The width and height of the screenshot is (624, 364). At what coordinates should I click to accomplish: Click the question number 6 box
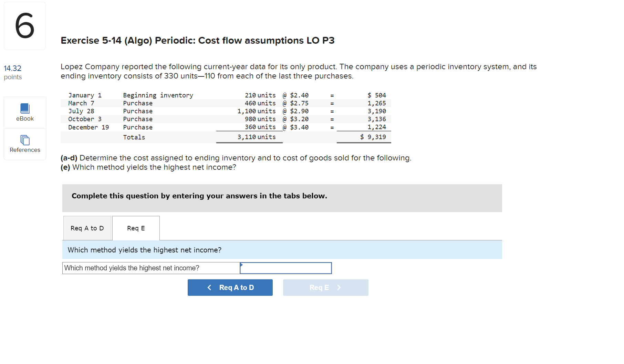click(24, 25)
